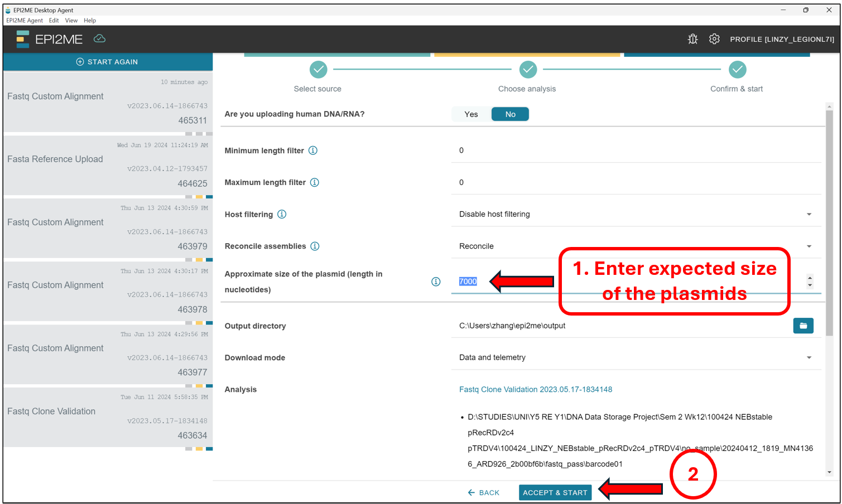Click the Confirm & start step checkmark
This screenshot has height=504, width=842.
pos(737,70)
